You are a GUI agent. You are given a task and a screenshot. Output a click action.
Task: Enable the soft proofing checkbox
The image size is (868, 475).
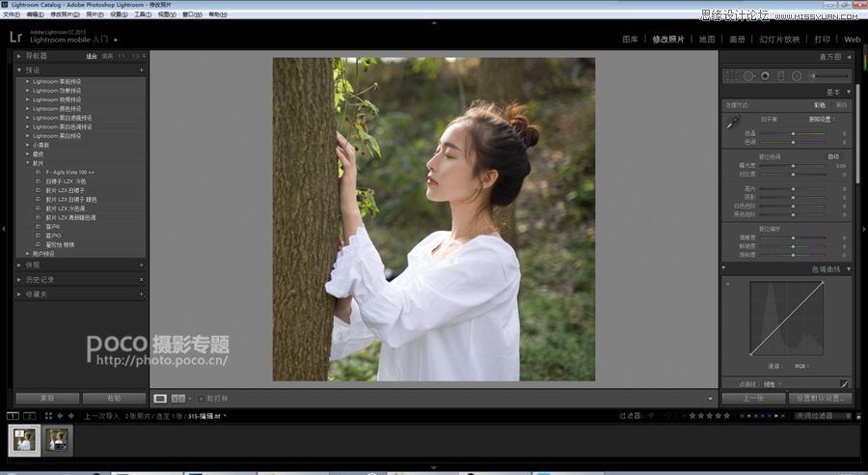pyautogui.click(x=201, y=399)
